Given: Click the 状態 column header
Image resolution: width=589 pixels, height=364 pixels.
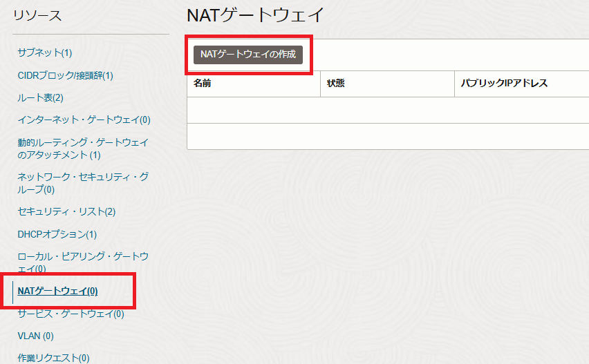Looking at the screenshot, I should pyautogui.click(x=335, y=84).
